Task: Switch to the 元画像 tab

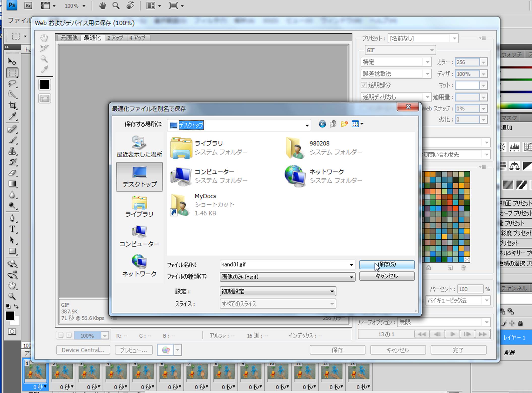Action: 69,38
